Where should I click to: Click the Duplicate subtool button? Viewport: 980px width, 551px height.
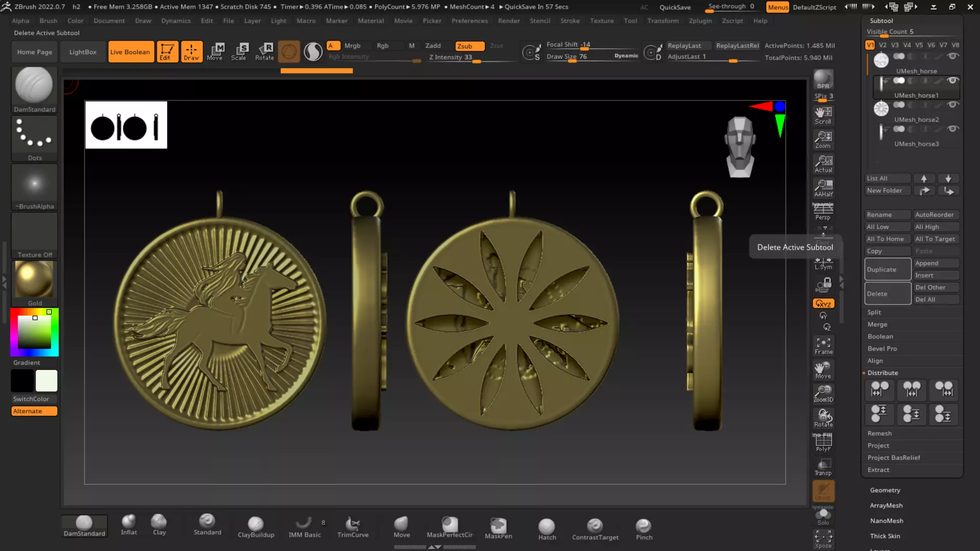tap(888, 269)
